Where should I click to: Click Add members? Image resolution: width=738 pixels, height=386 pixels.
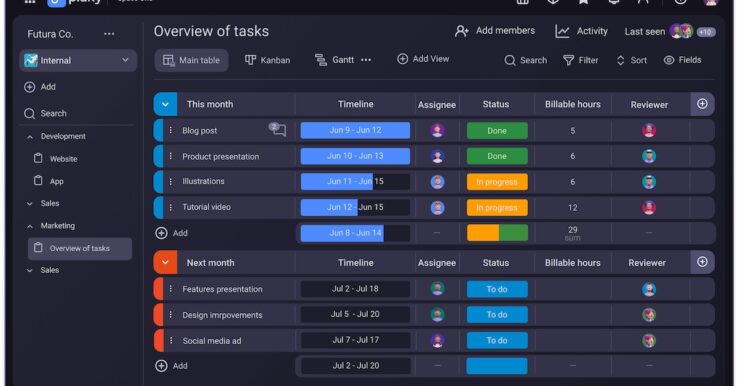click(495, 31)
